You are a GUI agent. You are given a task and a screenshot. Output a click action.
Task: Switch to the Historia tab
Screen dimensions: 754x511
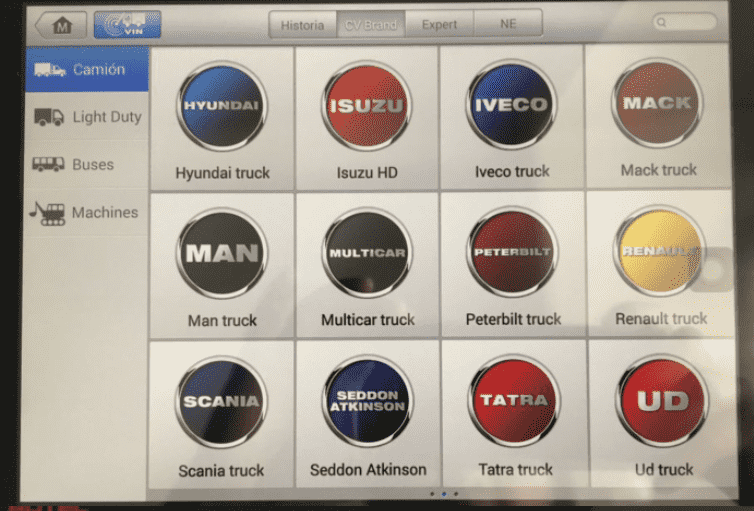coord(302,25)
